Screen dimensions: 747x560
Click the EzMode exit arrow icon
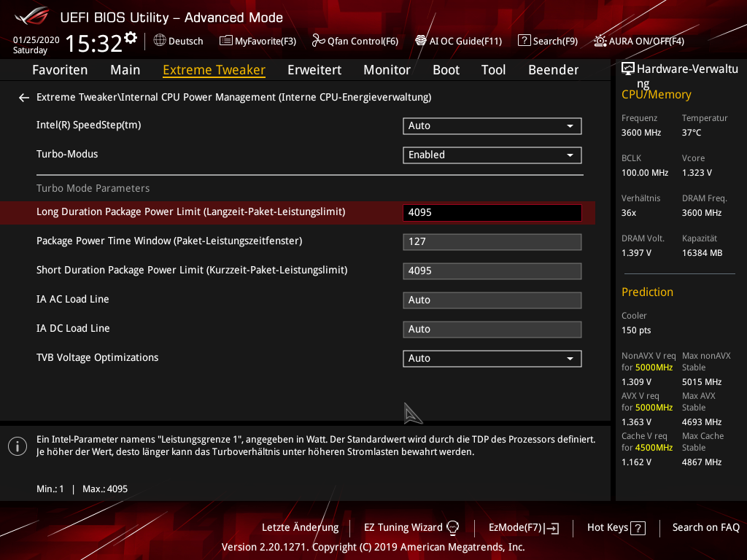tap(553, 528)
